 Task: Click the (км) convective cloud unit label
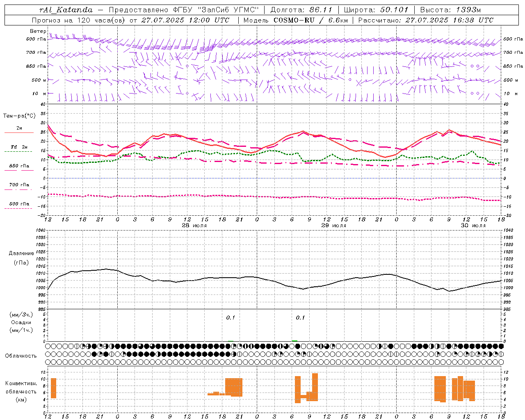[21, 399]
